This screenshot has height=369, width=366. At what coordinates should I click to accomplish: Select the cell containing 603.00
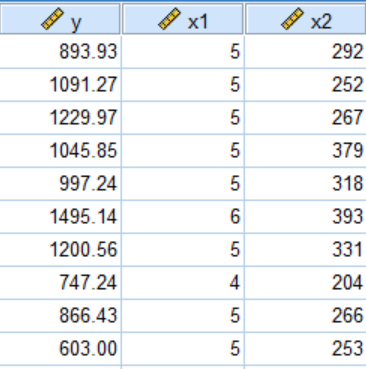click(60, 349)
